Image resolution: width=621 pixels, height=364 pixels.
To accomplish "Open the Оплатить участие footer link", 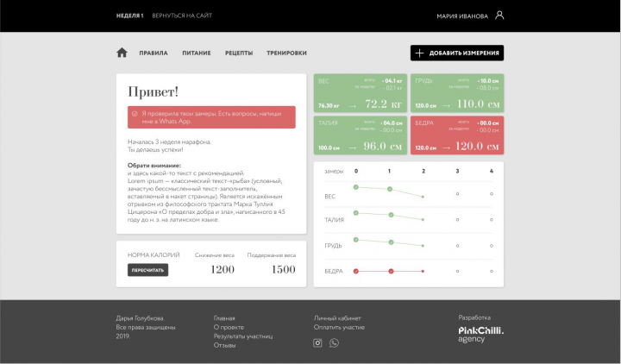I will [340, 327].
